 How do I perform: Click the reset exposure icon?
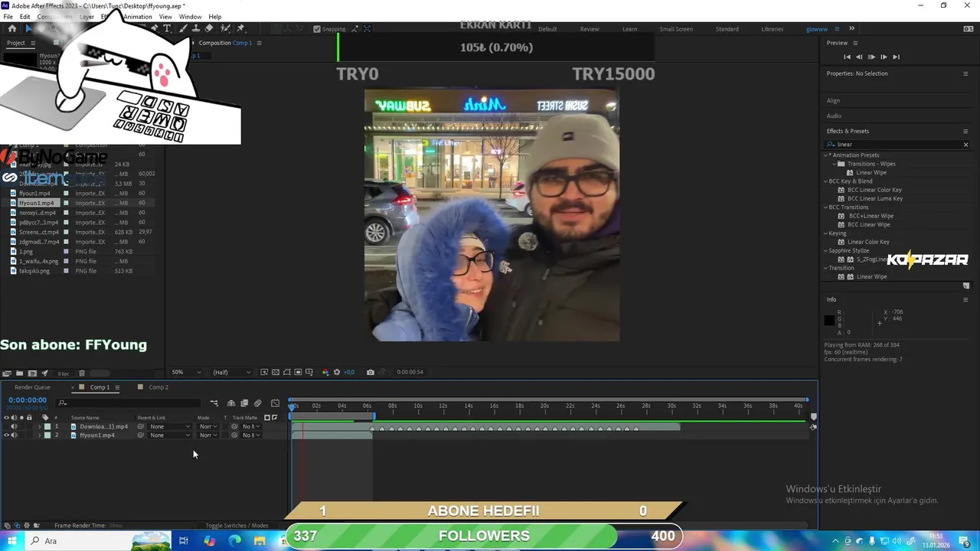(x=337, y=372)
